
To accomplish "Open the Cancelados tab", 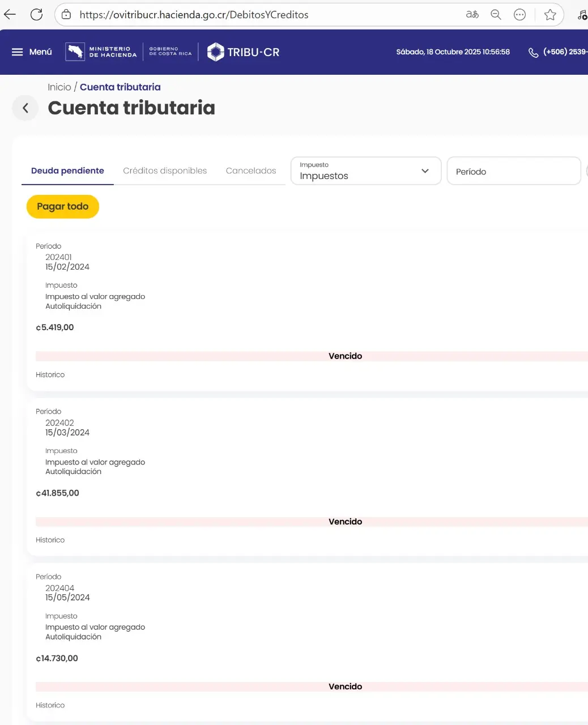I will 251,171.
